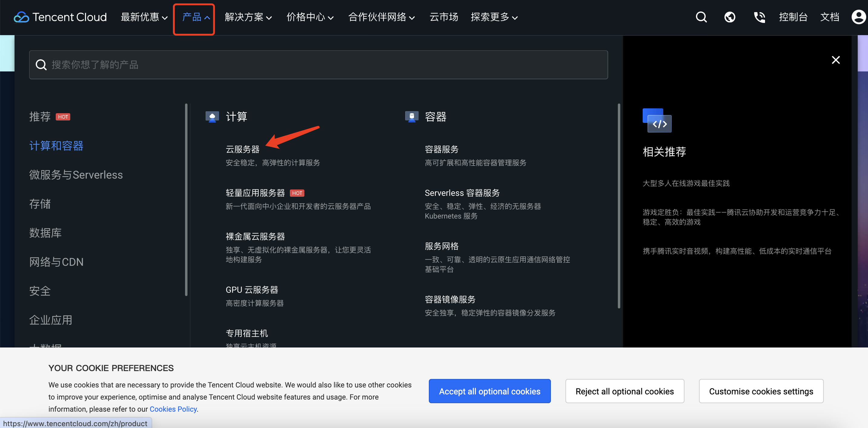This screenshot has height=428, width=868.
Task: Click the 计算 category icon
Action: 212,117
